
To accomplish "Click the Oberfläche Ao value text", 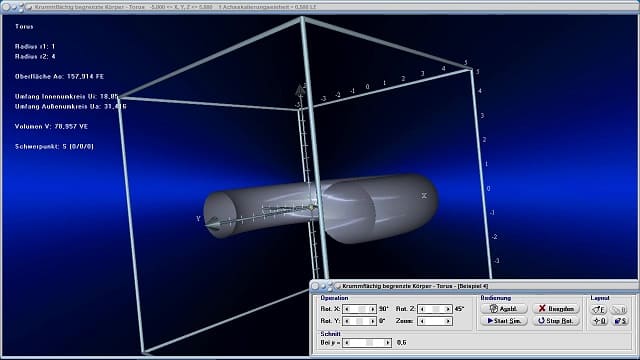I will (x=59, y=76).
